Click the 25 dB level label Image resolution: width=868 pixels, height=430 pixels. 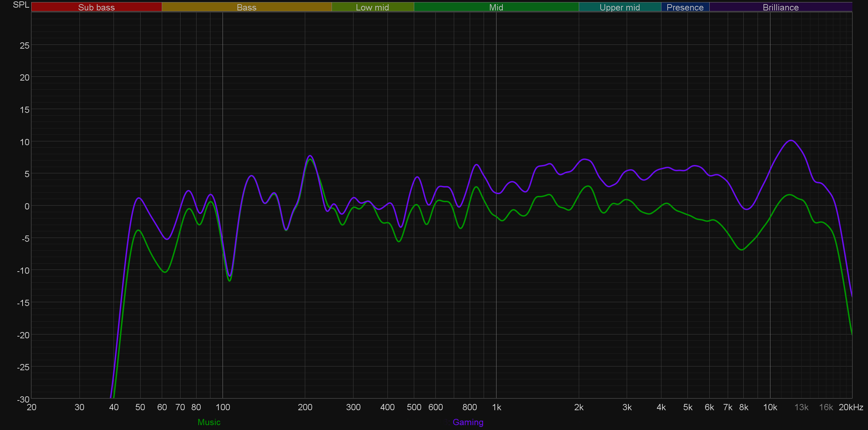click(x=24, y=46)
